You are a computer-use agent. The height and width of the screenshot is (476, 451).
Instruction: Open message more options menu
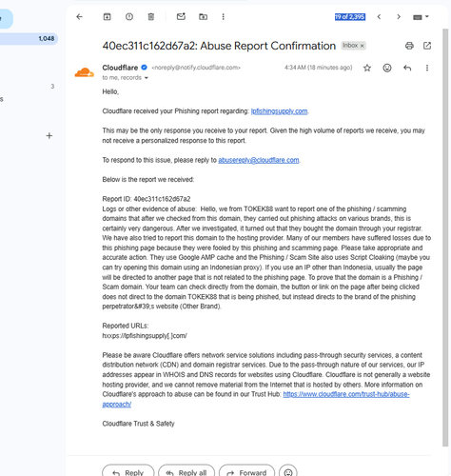tap(427, 68)
